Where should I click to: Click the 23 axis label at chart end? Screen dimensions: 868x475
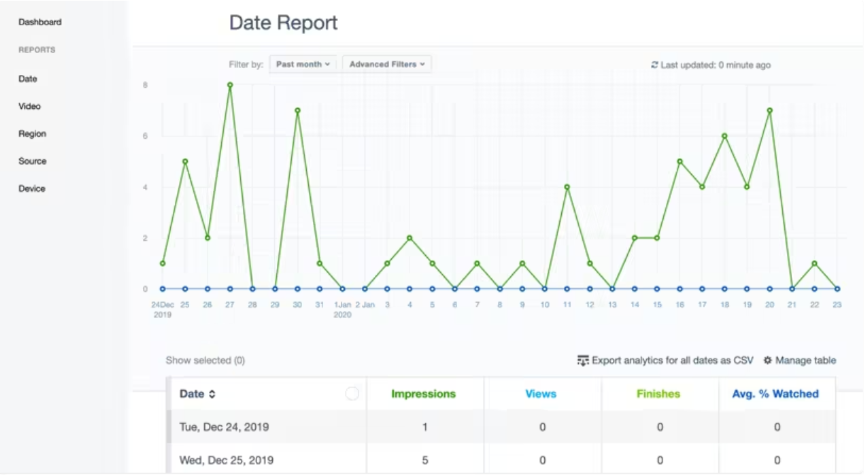[x=837, y=305]
